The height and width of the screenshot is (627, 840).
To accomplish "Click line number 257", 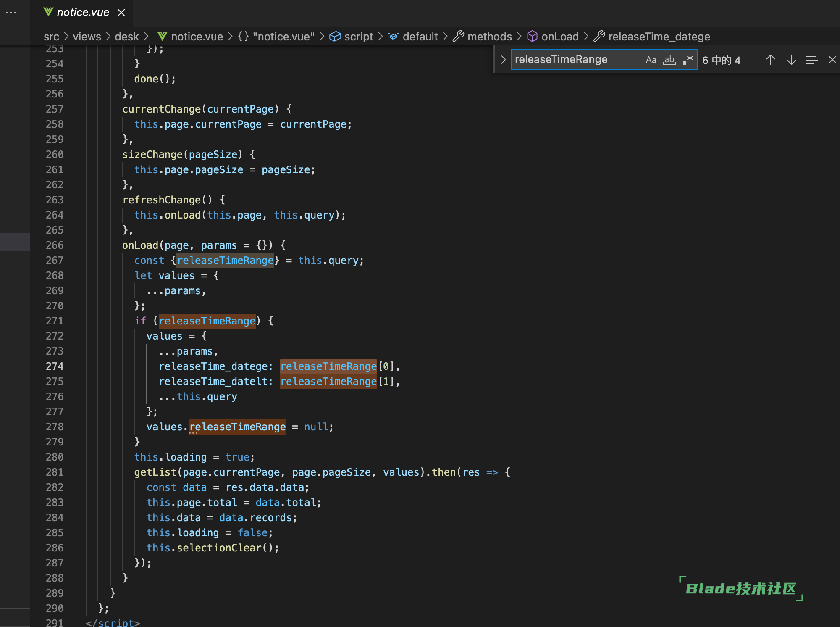I will click(55, 109).
